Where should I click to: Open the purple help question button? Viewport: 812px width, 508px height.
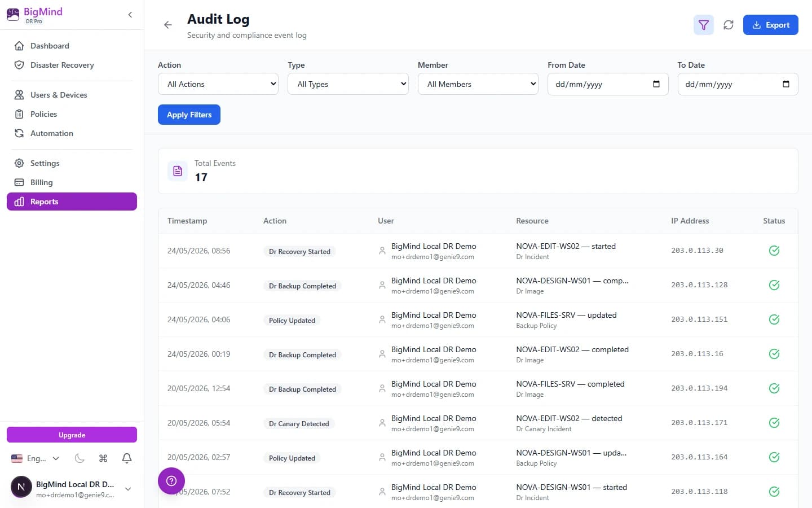(171, 481)
